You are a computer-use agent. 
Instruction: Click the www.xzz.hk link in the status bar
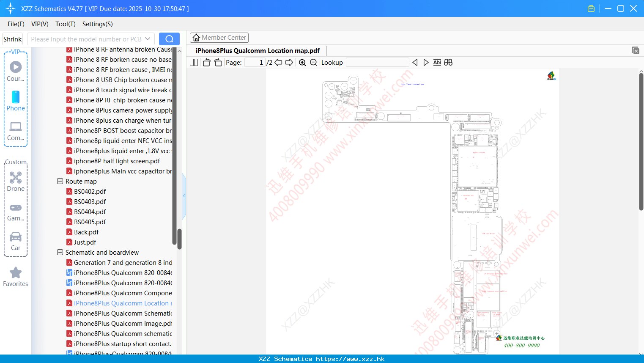point(350,359)
